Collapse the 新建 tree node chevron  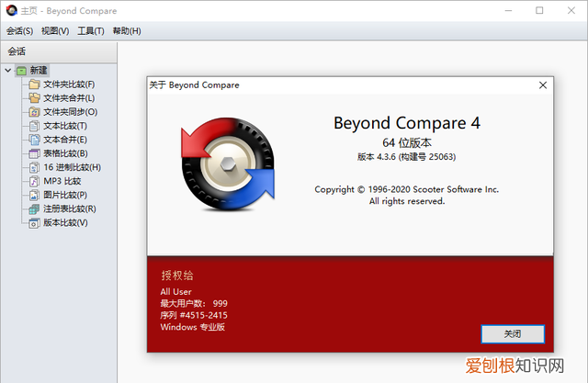coord(8,71)
